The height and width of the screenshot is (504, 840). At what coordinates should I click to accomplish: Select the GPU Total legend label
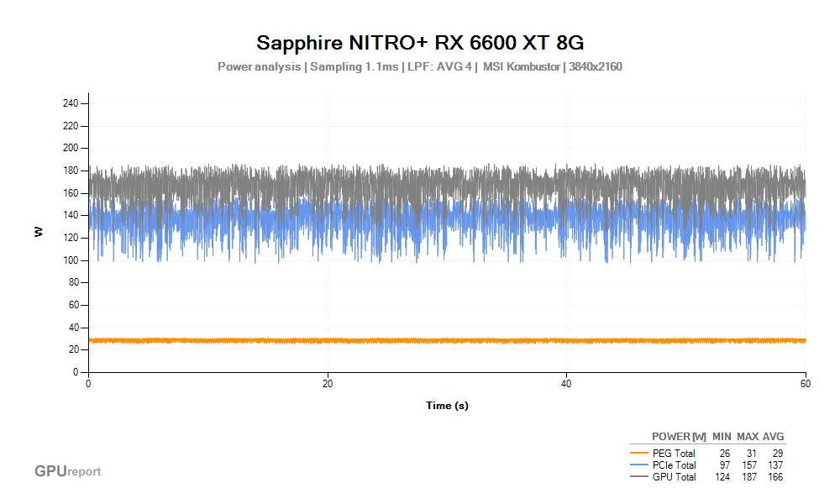pyautogui.click(x=674, y=476)
